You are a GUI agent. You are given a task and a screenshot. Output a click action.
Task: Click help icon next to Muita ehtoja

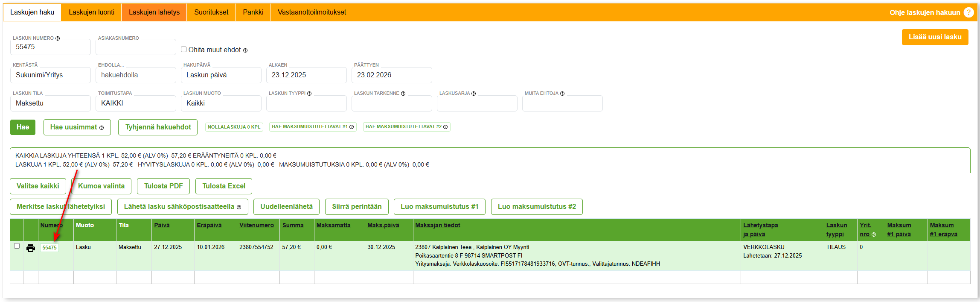(562, 94)
